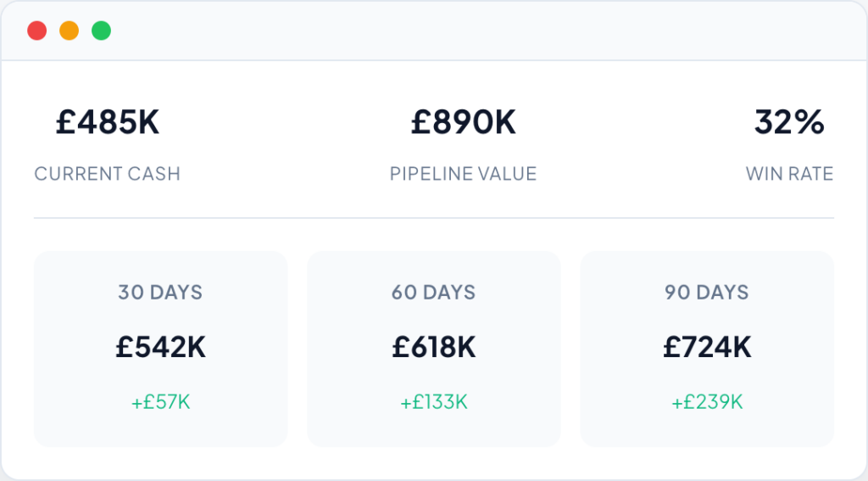
Task: Select the 32% win rate figure
Action: point(789,123)
